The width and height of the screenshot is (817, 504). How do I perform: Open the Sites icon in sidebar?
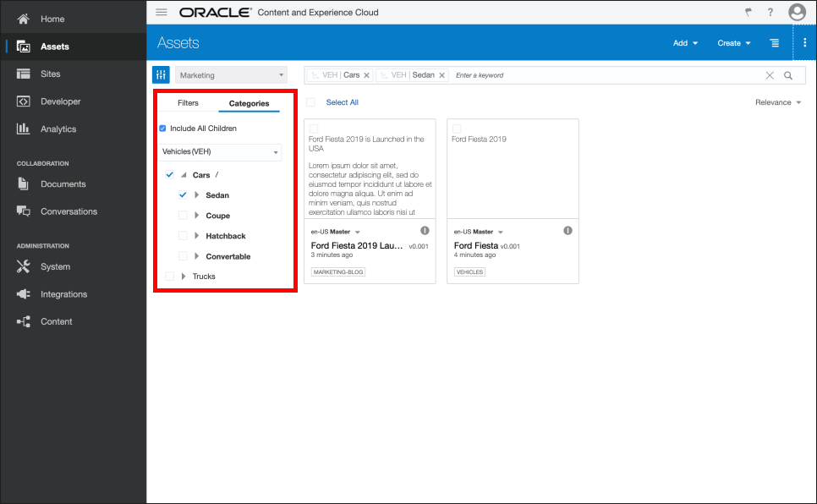[x=23, y=74]
